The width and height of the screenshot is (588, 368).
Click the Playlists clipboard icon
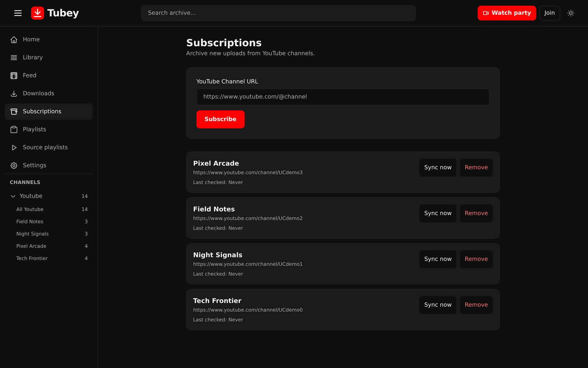(x=14, y=129)
